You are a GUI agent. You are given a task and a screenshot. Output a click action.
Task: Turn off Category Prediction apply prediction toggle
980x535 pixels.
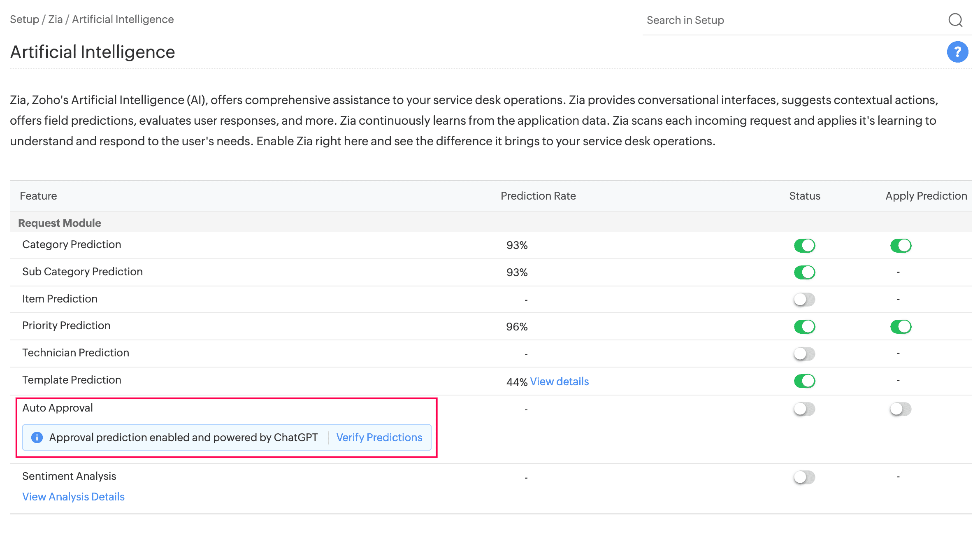900,245
